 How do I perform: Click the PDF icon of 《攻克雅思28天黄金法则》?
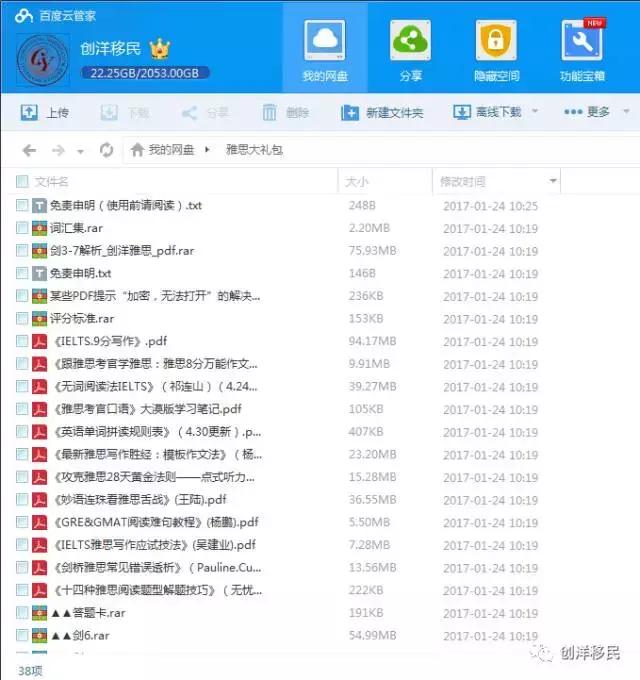point(39,477)
